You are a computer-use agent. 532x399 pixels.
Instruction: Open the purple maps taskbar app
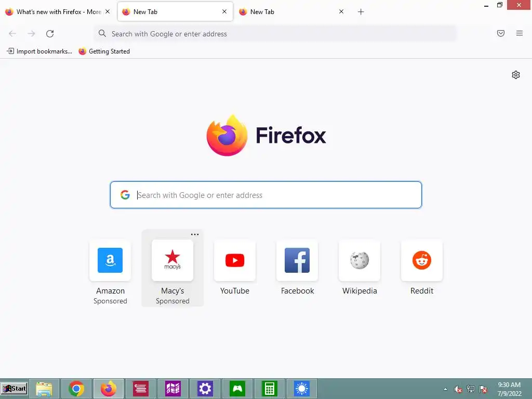coord(172,389)
